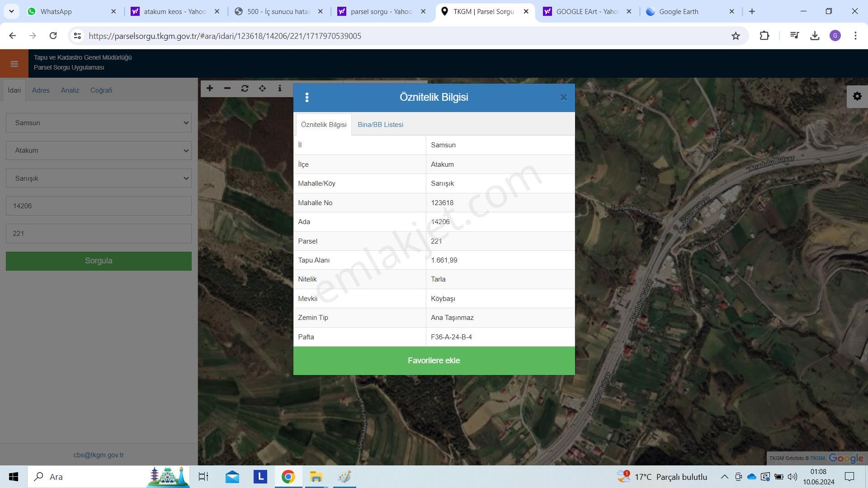Open the Samsun province dropdown
This screenshot has height=488, width=868.
[x=99, y=122]
